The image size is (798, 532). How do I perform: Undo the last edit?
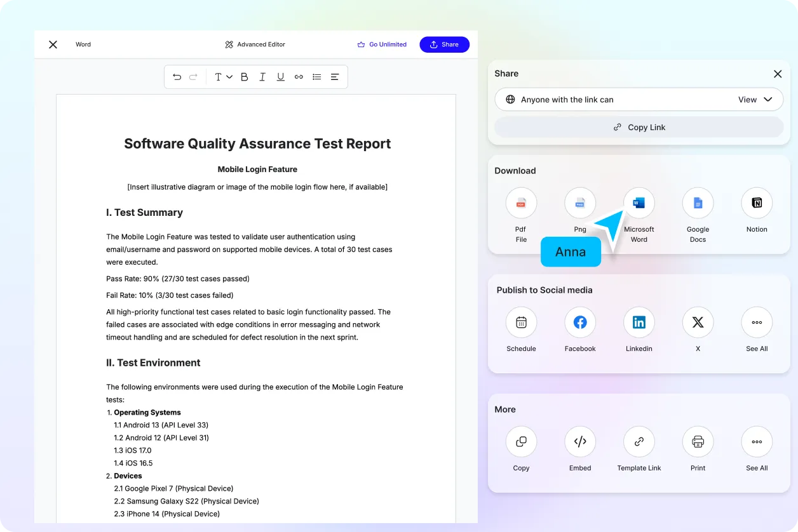(x=177, y=76)
